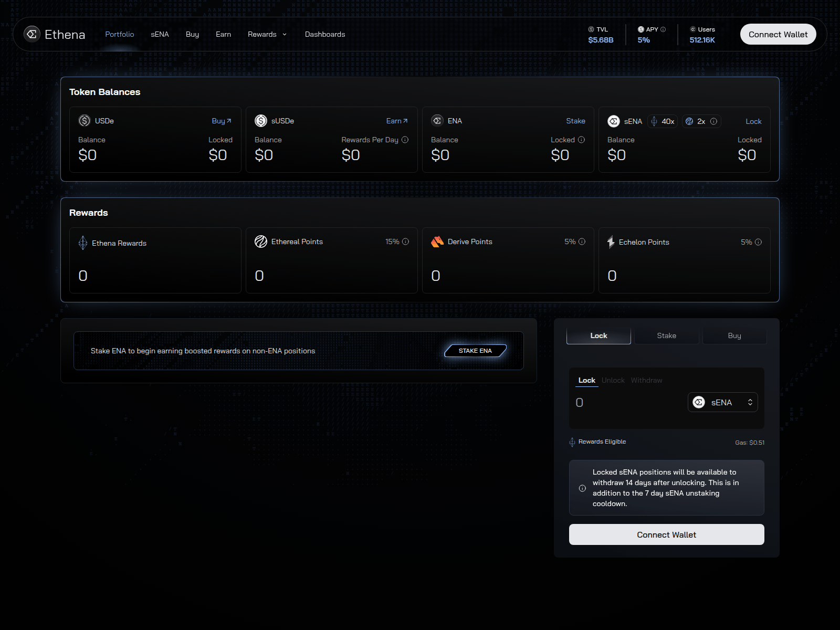Click the ENA token icon
Image resolution: width=840 pixels, height=630 pixels.
coord(437,121)
